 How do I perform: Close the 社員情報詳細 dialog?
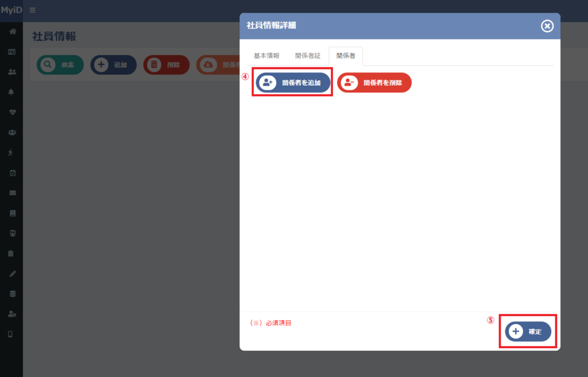click(547, 26)
